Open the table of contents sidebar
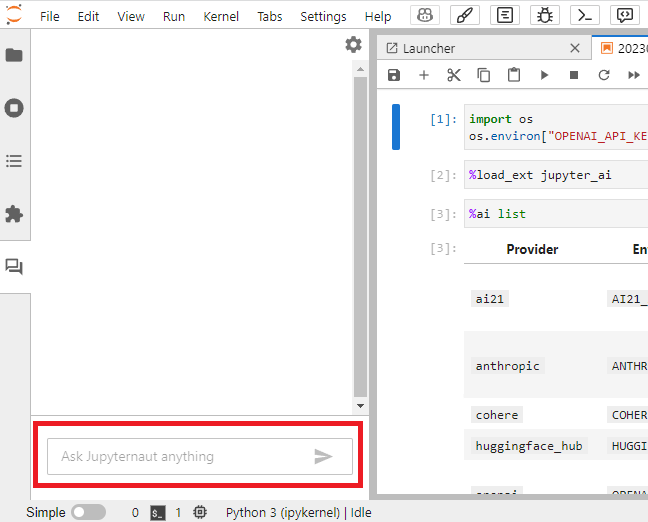 (14, 161)
